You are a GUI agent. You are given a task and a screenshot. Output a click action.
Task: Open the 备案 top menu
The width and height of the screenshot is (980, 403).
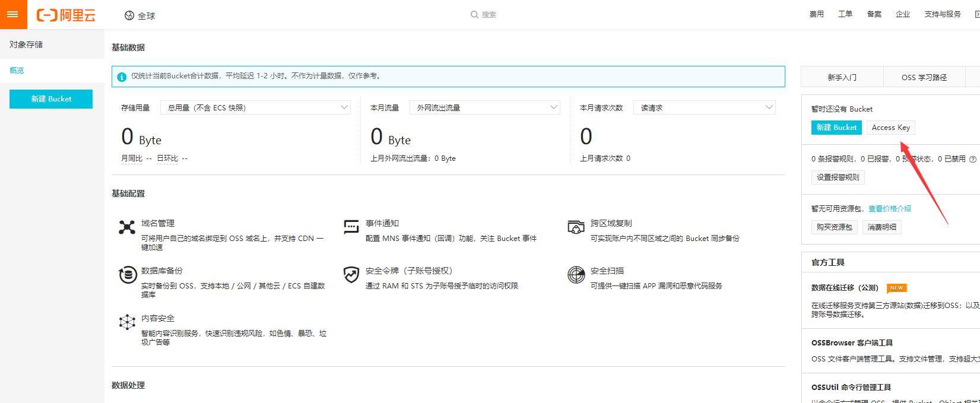(874, 14)
